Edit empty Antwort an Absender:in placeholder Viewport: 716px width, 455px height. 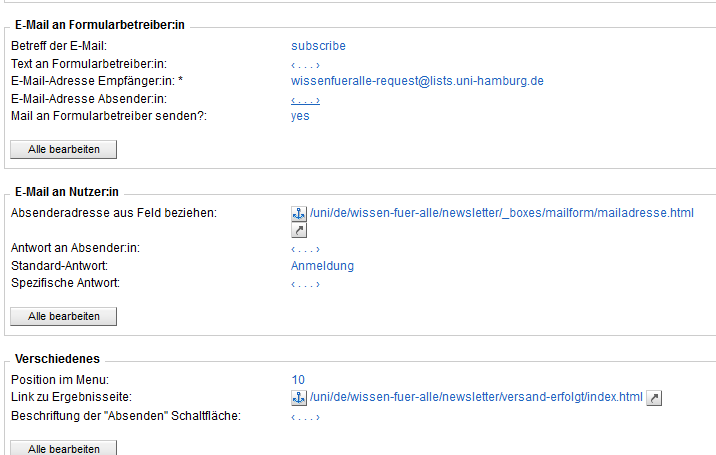(x=305, y=249)
